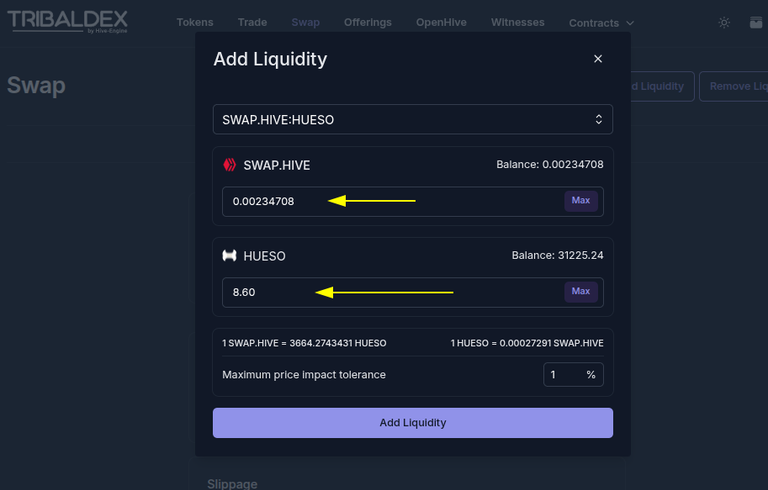Screen dimensions: 768x490
Task: Open the SWAP.HIVE:HUESO pair dropdown
Action: 412,119
